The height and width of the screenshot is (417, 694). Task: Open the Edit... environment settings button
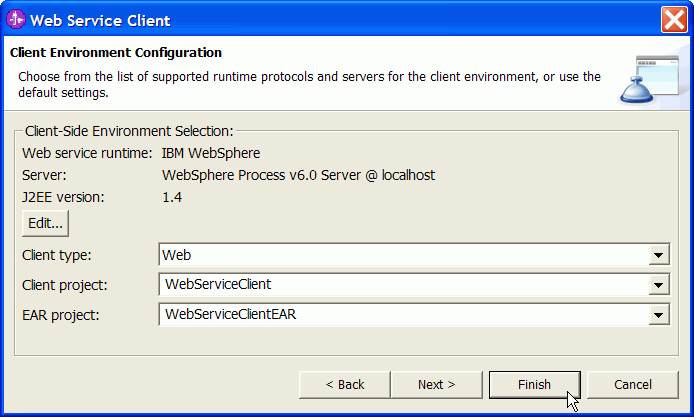coord(46,223)
